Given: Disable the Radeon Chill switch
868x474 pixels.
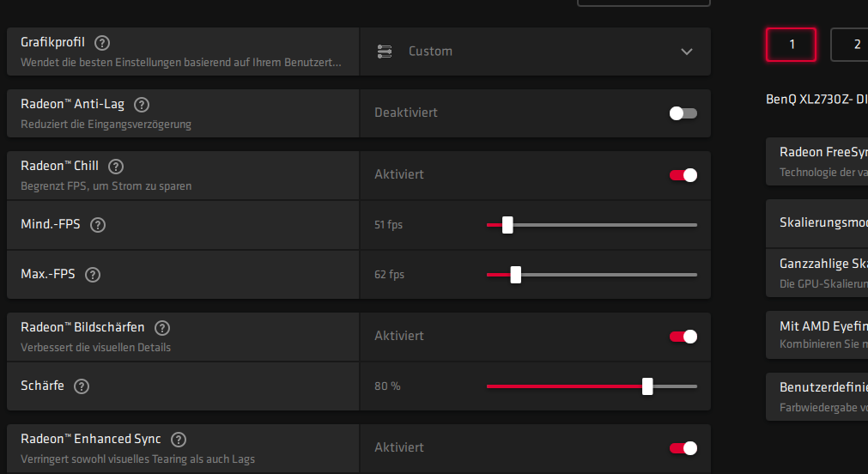Looking at the screenshot, I should tap(683, 175).
